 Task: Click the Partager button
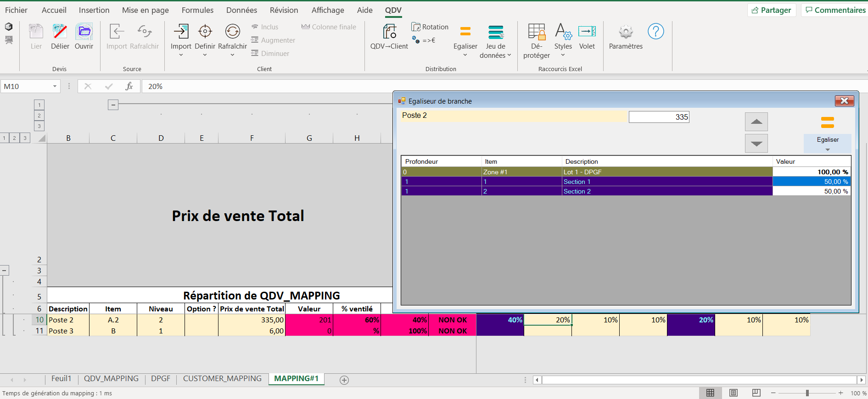772,10
